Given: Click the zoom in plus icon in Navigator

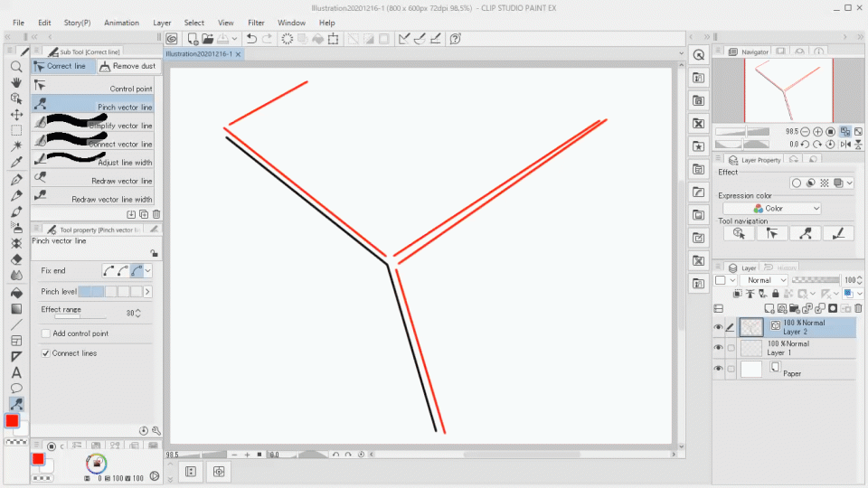Looking at the screenshot, I should click(x=817, y=132).
